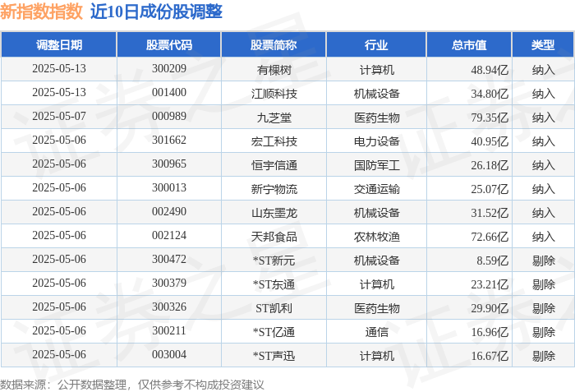Select stock code 300326

click(169, 307)
